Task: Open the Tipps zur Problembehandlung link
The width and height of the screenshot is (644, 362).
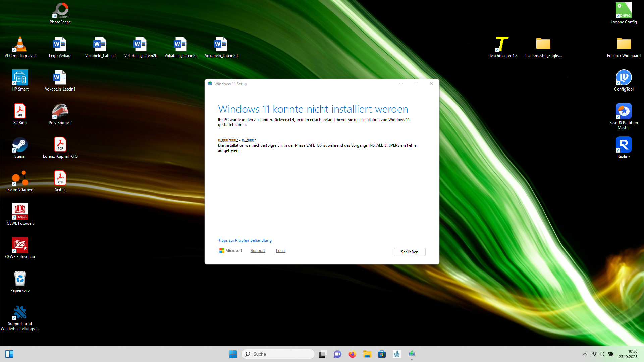Action: click(x=245, y=240)
